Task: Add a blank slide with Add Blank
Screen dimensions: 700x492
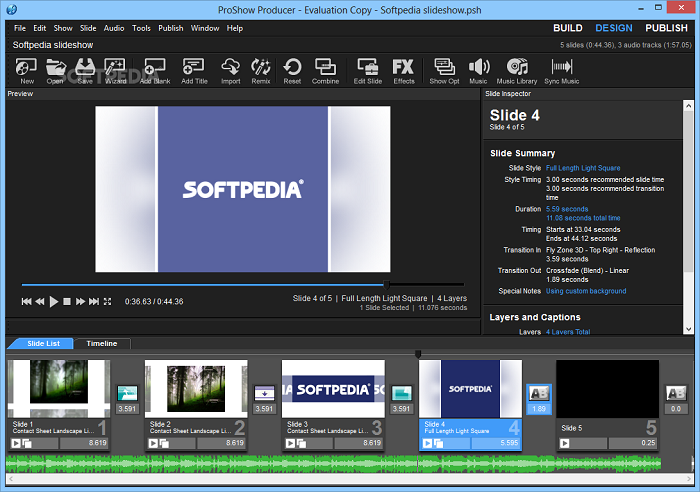Action: (x=155, y=71)
